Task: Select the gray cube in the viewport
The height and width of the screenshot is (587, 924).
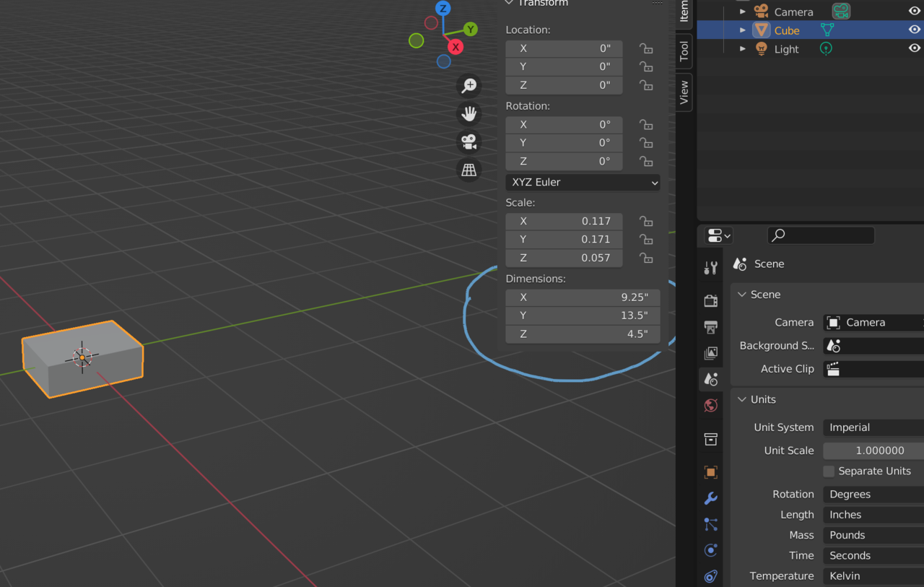Action: click(82, 359)
